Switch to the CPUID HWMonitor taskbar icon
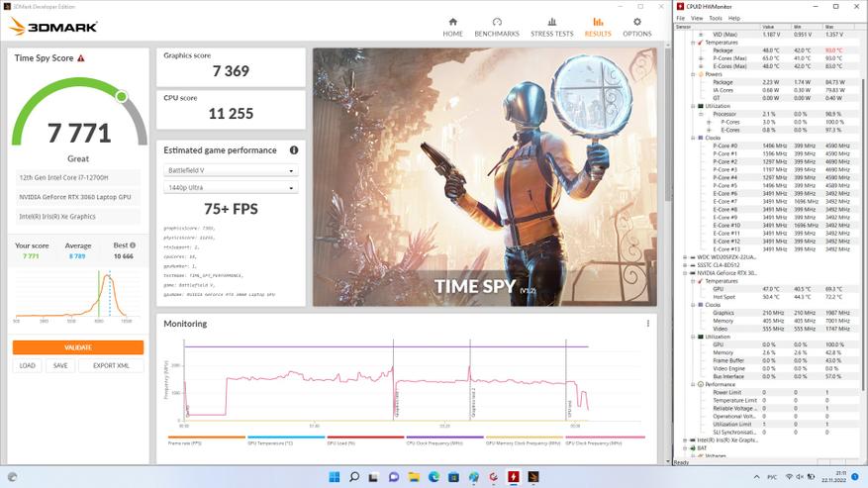Screen dimensions: 868x488 (x=513, y=477)
